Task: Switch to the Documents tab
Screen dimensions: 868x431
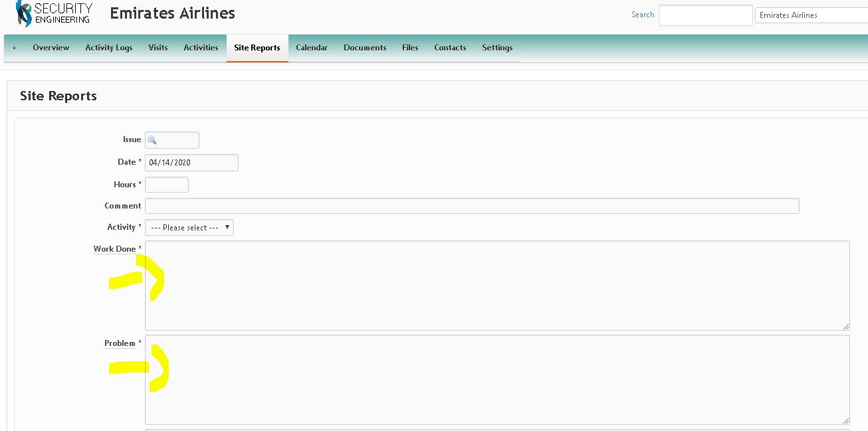Action: 365,48
